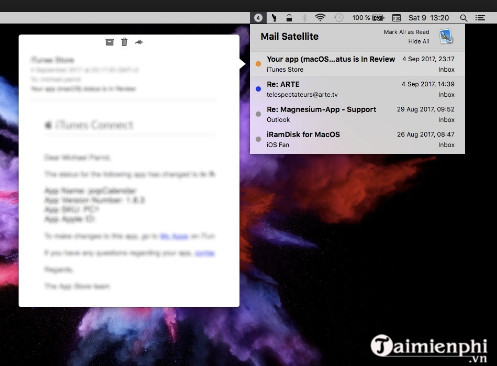Image resolution: width=497 pixels, height=366 pixels.
Task: Archive the previewed email
Action: [x=110, y=42]
